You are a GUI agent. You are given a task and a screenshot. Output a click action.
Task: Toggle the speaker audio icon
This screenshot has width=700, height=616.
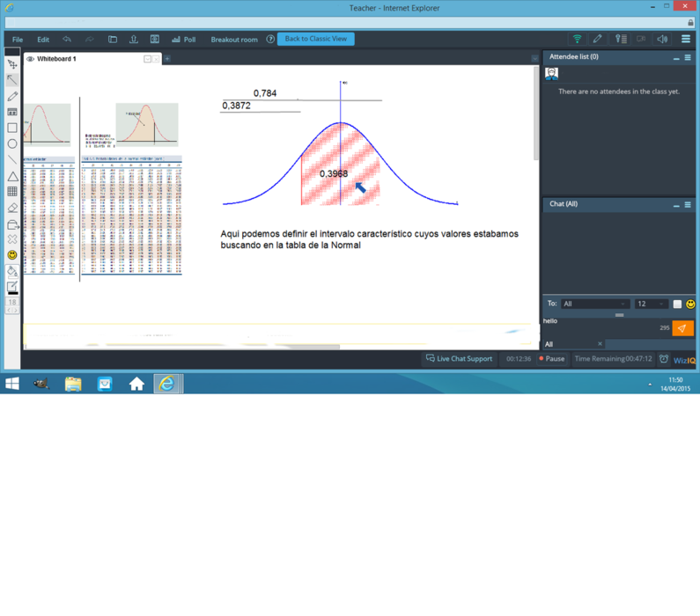tap(662, 39)
